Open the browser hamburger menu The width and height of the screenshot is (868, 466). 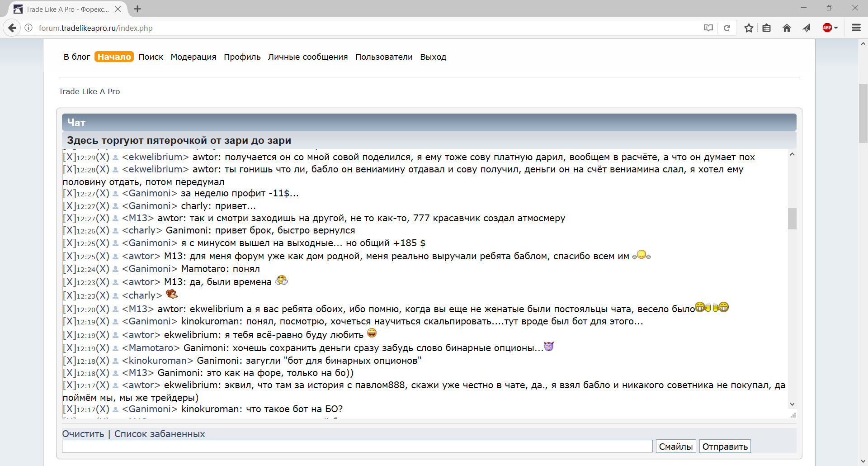coord(856,28)
